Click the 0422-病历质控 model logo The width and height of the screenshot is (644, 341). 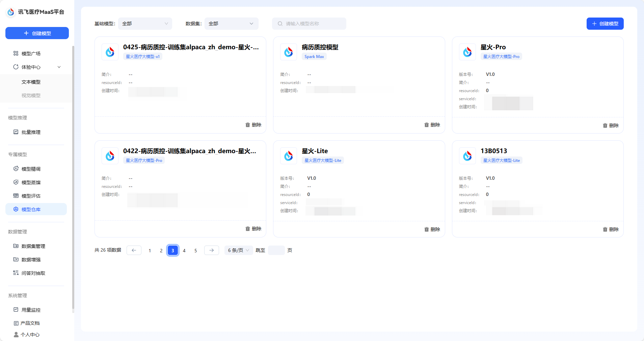coord(110,156)
